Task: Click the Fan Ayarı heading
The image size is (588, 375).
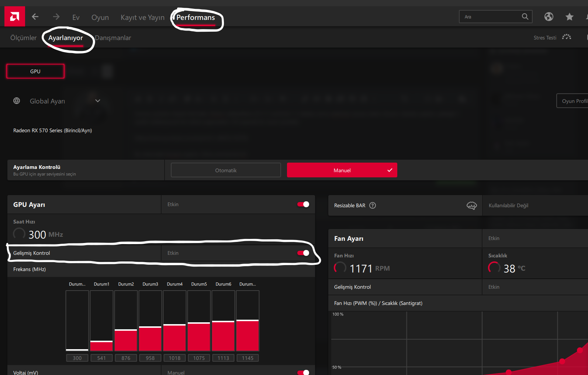Action: [349, 239]
